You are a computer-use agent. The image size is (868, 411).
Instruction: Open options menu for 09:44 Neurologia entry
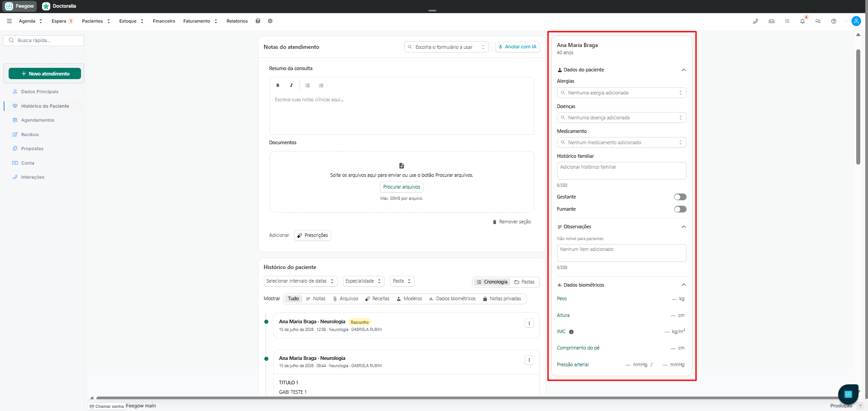click(x=529, y=360)
